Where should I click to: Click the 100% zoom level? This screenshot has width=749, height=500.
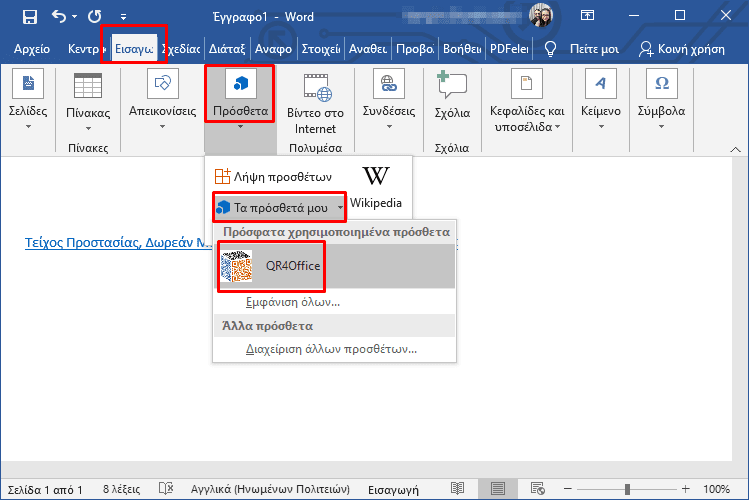click(716, 489)
